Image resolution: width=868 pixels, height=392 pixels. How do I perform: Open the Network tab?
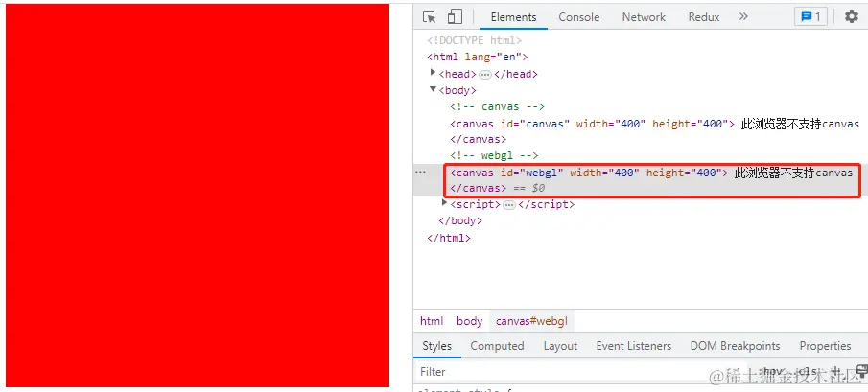point(644,17)
